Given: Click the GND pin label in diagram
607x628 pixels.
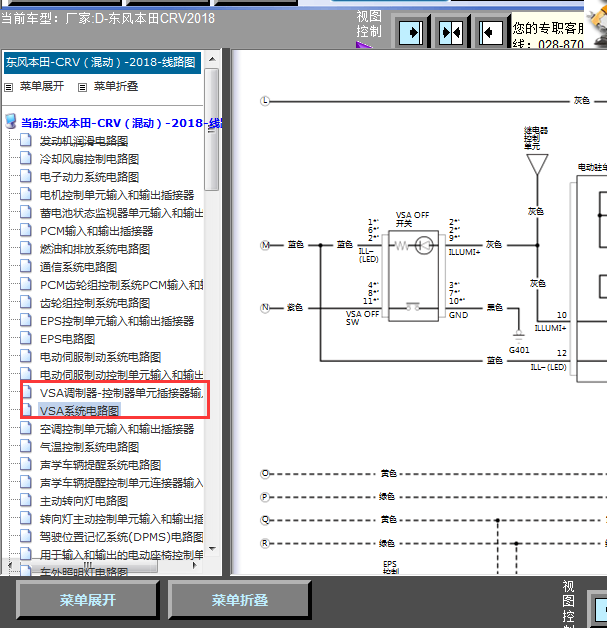Looking at the screenshot, I should (458, 315).
